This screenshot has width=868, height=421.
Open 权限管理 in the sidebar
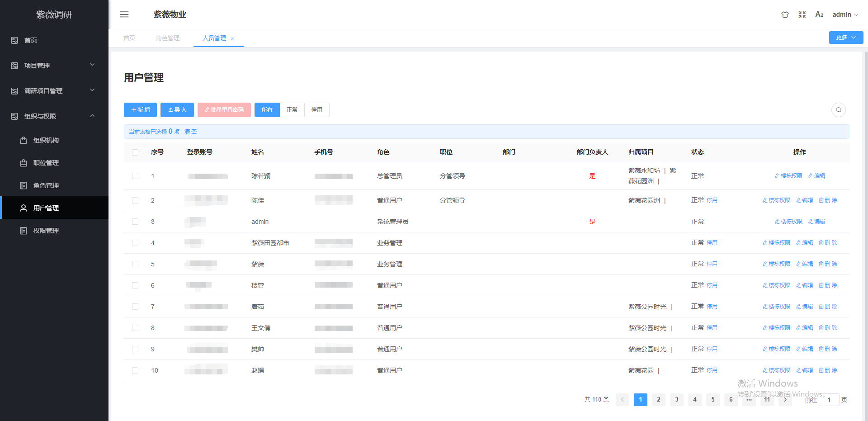(x=54, y=231)
